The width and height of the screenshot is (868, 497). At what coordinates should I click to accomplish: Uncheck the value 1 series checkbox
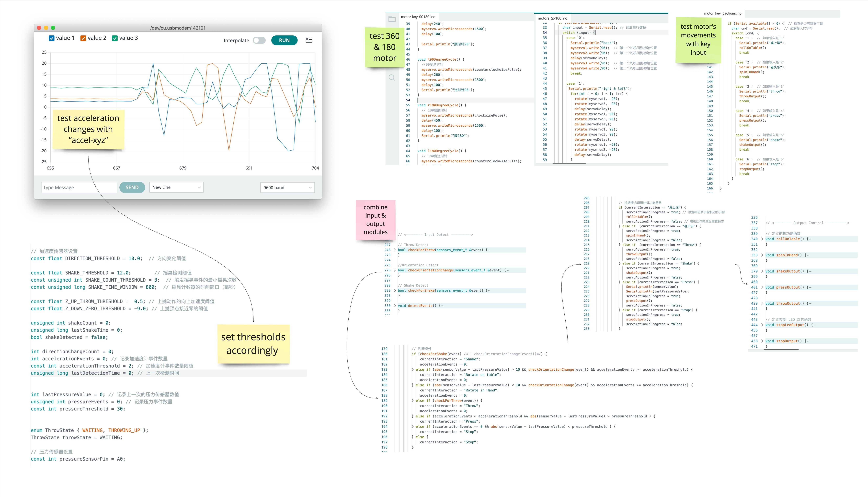click(52, 38)
